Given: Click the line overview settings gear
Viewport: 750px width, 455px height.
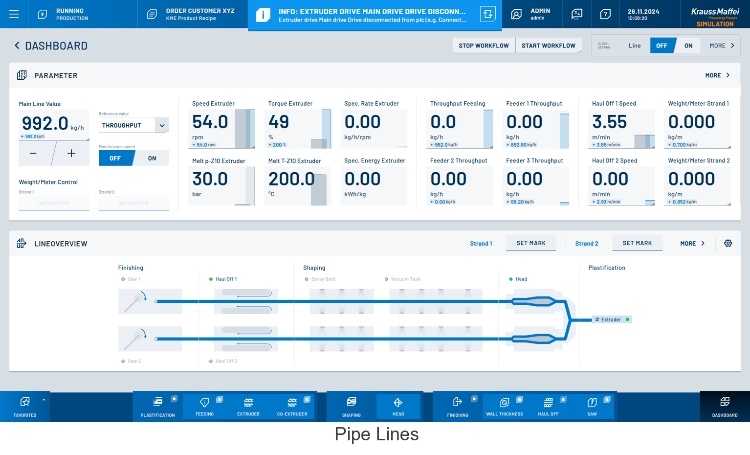Looking at the screenshot, I should click(x=727, y=243).
